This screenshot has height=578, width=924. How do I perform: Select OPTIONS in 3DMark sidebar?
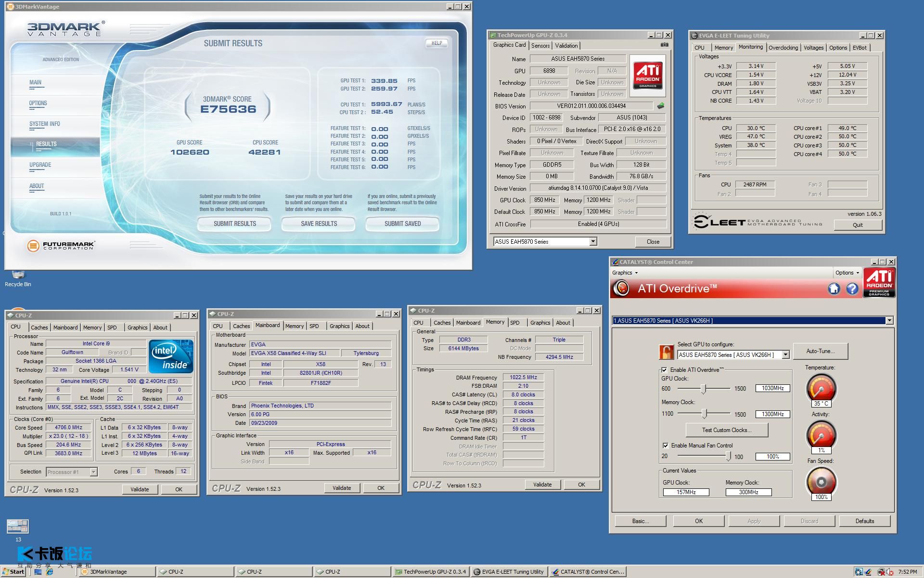[38, 104]
